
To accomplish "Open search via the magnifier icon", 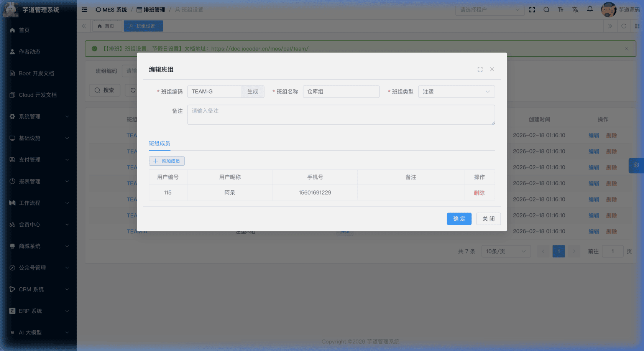I will tap(546, 10).
